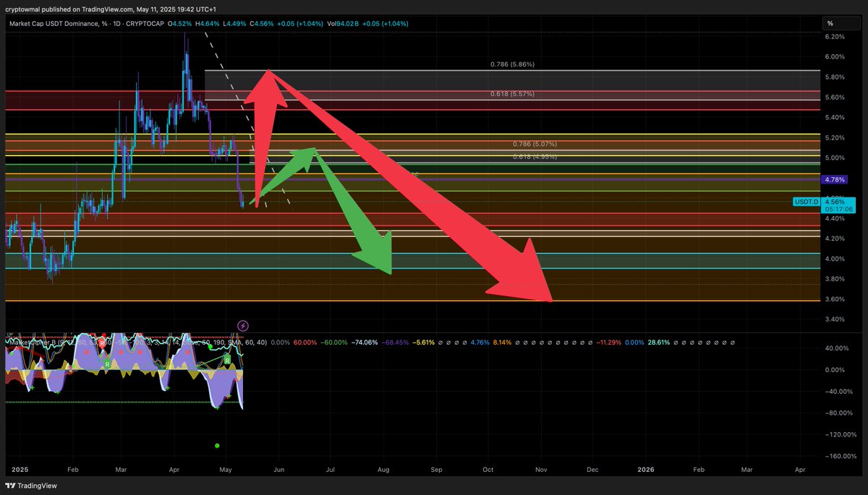Click the Aug label on the time axis
Screen dimensions: 868x495
click(383, 470)
